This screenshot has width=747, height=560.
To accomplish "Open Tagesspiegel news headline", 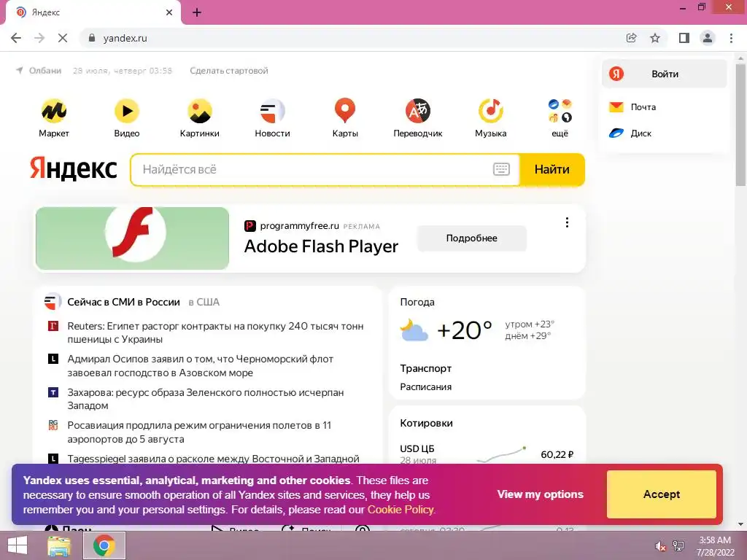I will coord(213,459).
